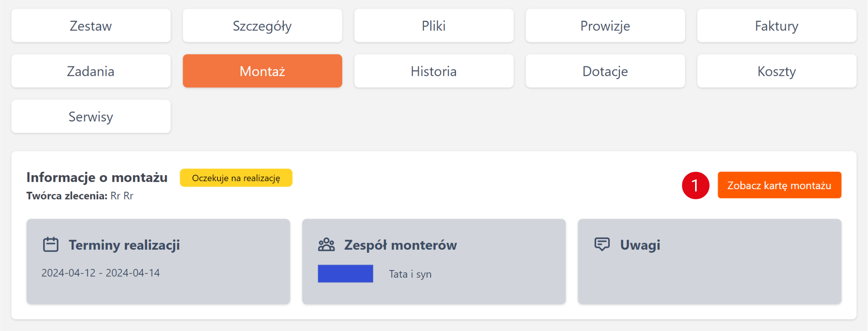Click the team icon beside Zespół monterów
The height and width of the screenshot is (331, 868).
pos(326,245)
